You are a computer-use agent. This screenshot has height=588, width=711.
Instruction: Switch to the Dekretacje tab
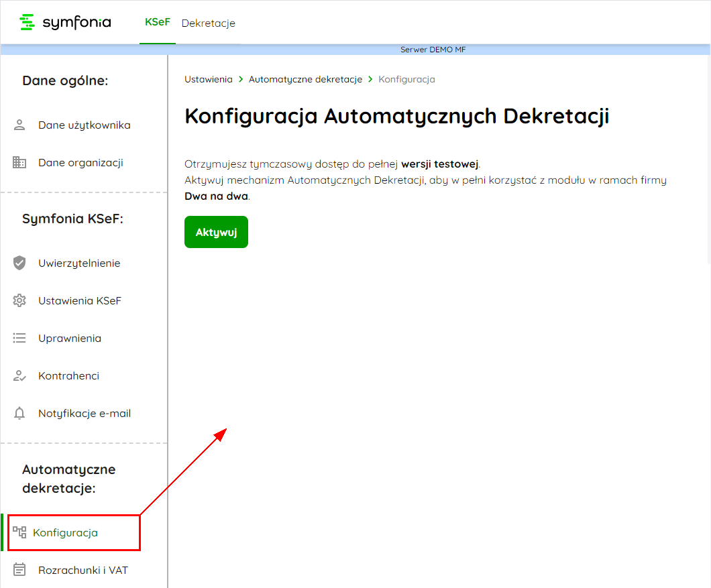point(208,23)
